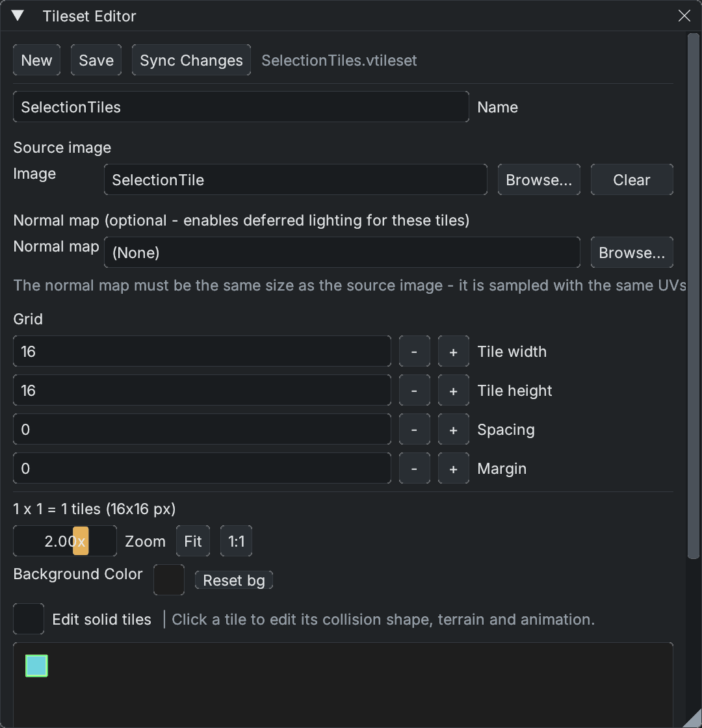The image size is (702, 728).
Task: Browse for a source image
Action: click(539, 179)
